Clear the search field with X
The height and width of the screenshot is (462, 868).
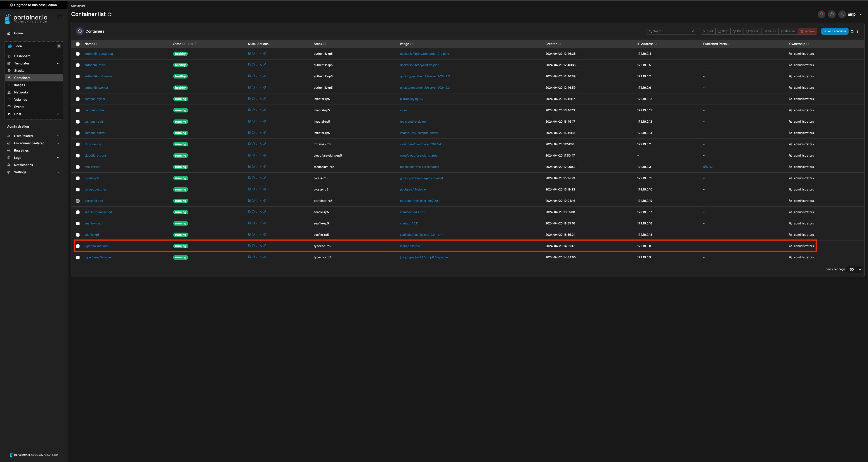tap(693, 31)
